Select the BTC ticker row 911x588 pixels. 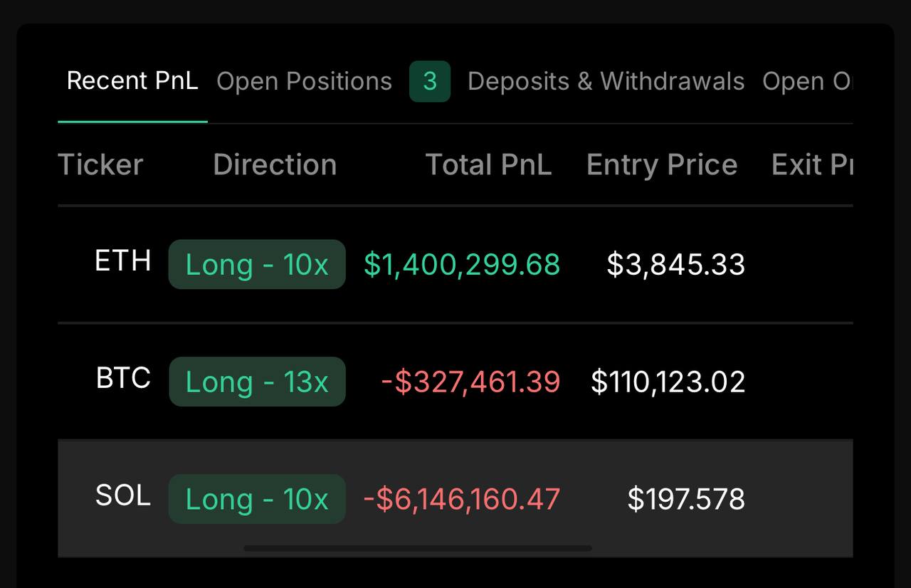point(123,378)
